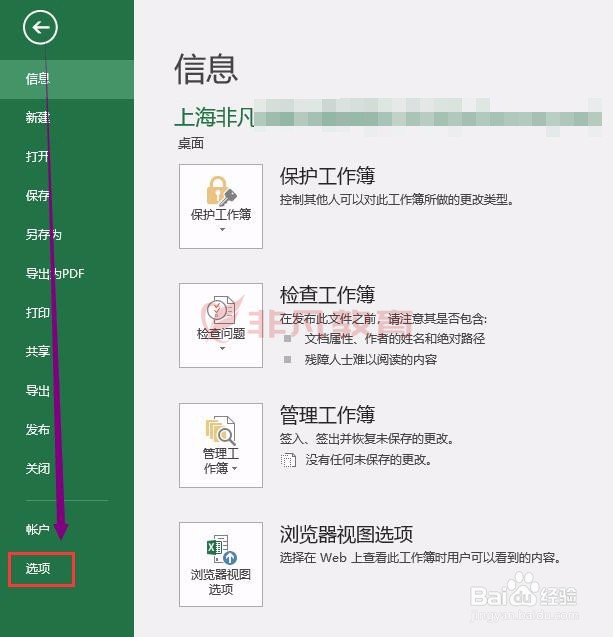
Task: Click the file title starting 上海非凡
Action: (388, 117)
